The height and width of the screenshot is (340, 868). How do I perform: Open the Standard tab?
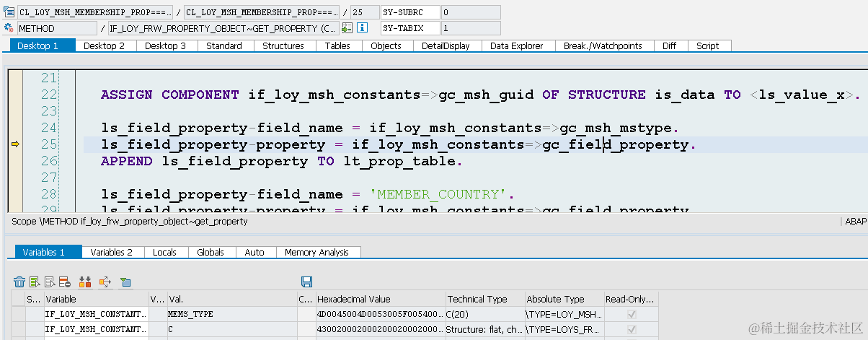224,45
